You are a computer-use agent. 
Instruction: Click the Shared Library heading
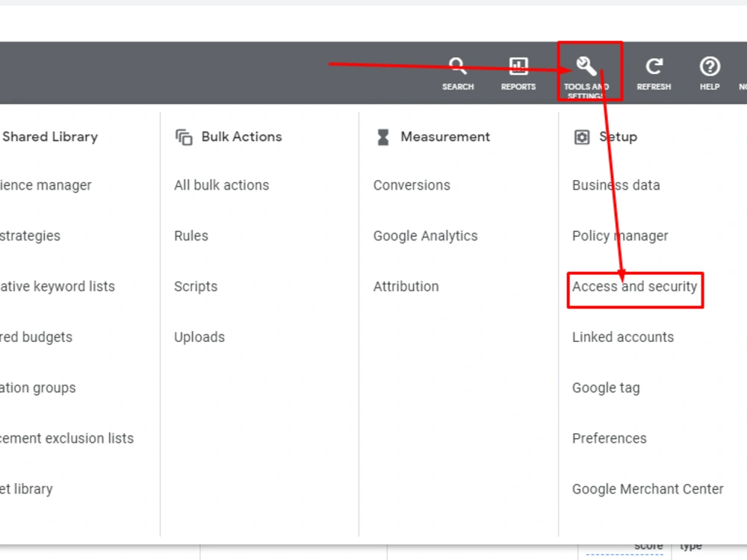coord(50,137)
